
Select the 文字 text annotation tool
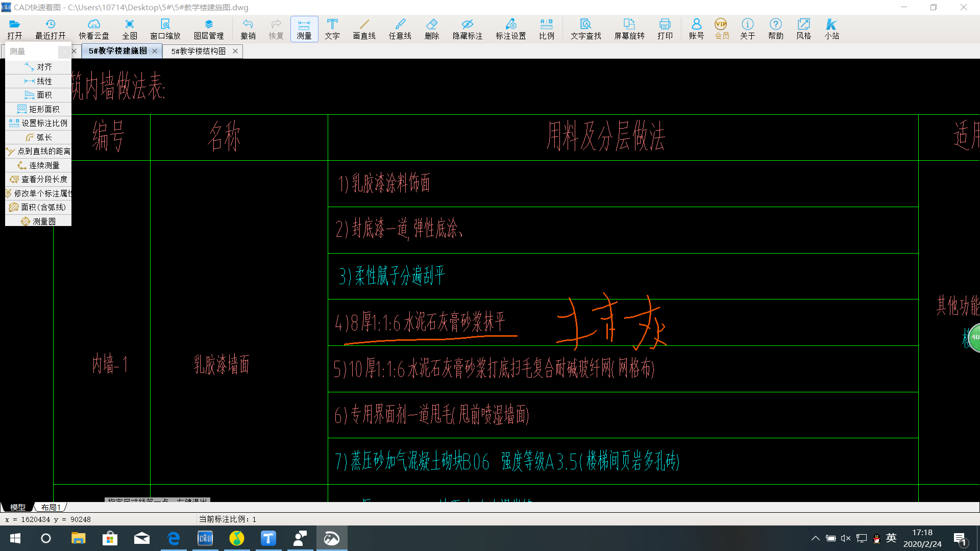pos(332,29)
